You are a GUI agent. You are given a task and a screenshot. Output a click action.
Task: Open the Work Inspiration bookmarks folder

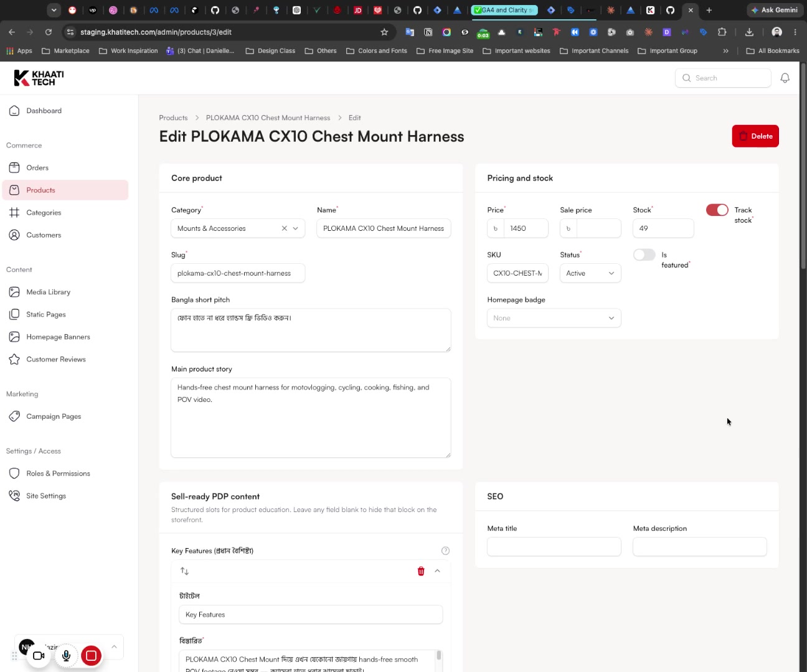[x=128, y=51]
